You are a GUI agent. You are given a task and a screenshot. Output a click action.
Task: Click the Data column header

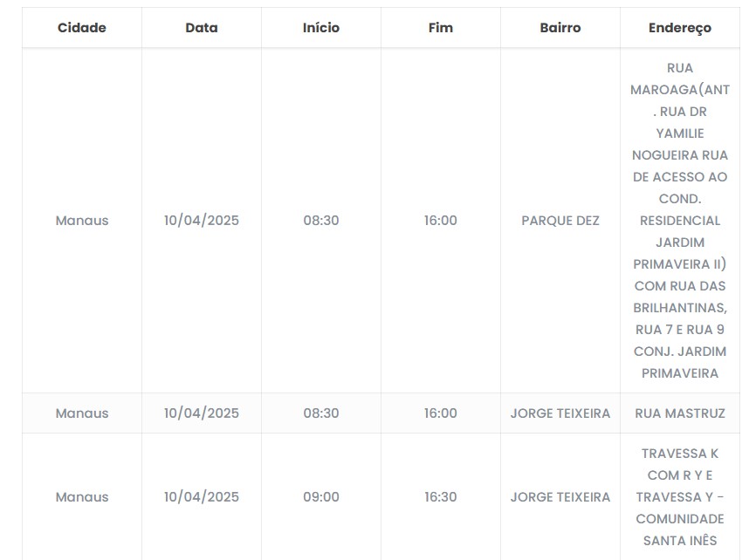coord(202,28)
